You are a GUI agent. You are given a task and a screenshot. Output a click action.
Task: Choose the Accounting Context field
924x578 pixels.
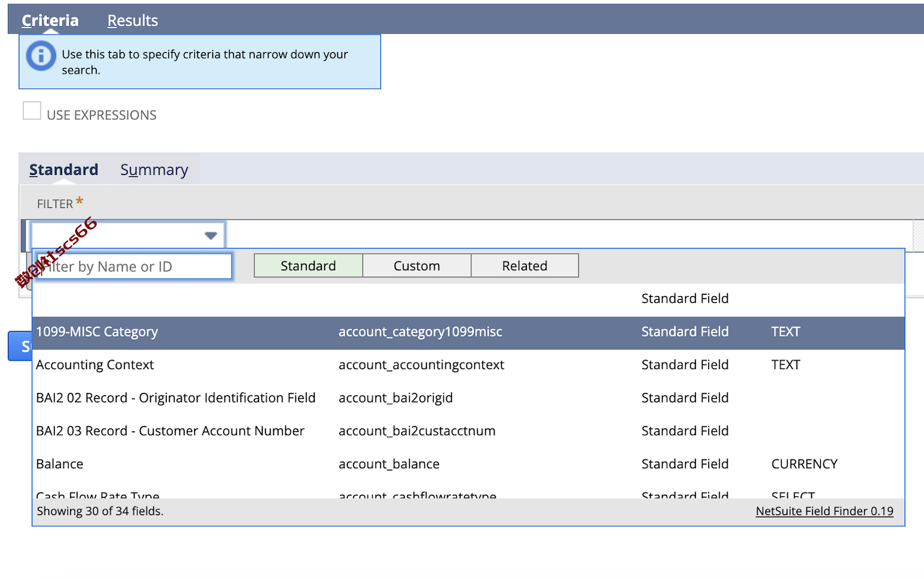coord(468,365)
